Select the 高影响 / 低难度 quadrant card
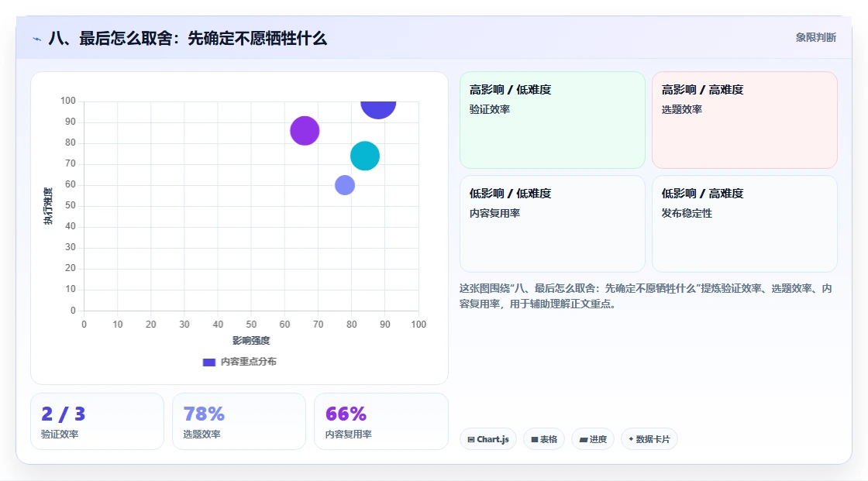 [553, 120]
